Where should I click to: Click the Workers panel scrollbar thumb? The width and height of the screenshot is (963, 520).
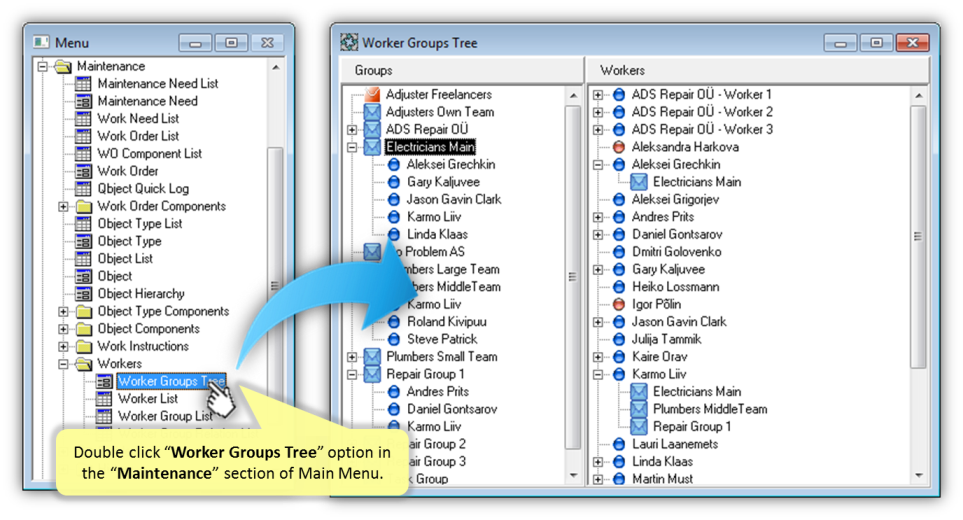pos(918,236)
